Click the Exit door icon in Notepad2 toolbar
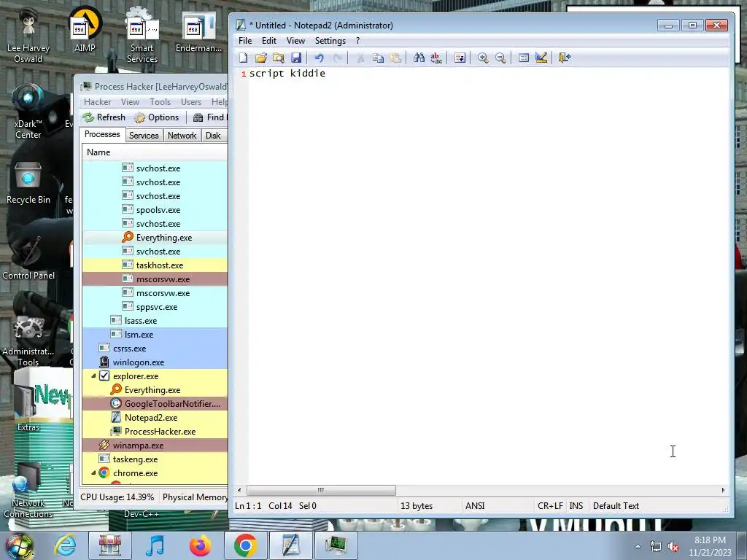The width and height of the screenshot is (747, 560). pyautogui.click(x=564, y=58)
